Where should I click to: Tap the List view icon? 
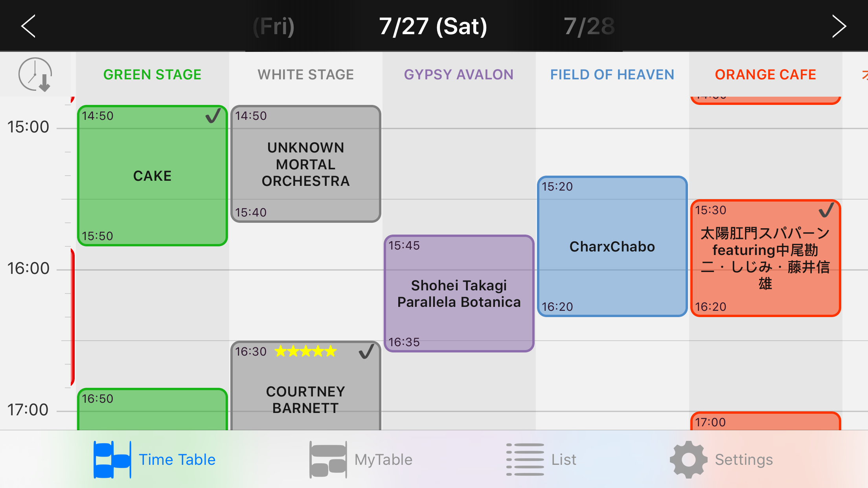click(x=525, y=459)
